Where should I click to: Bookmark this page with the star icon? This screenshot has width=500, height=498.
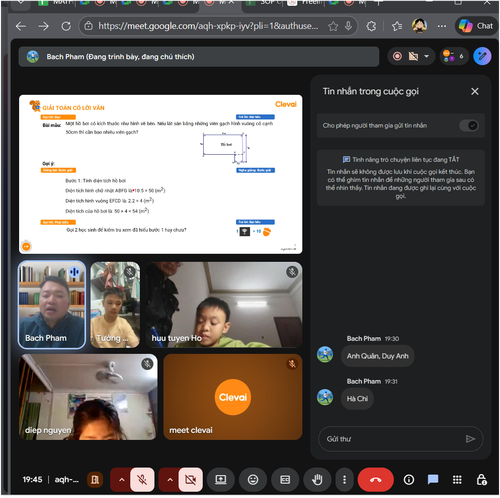click(x=333, y=26)
